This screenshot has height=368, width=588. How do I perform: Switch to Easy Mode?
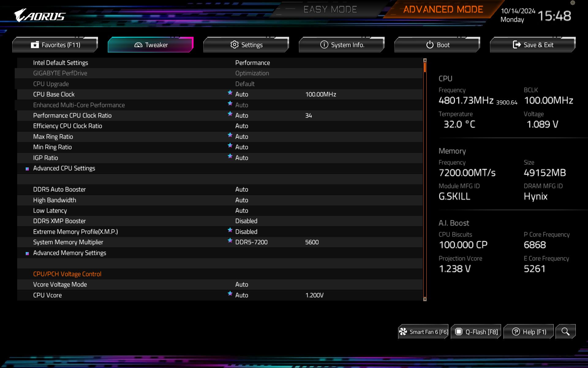[330, 10]
